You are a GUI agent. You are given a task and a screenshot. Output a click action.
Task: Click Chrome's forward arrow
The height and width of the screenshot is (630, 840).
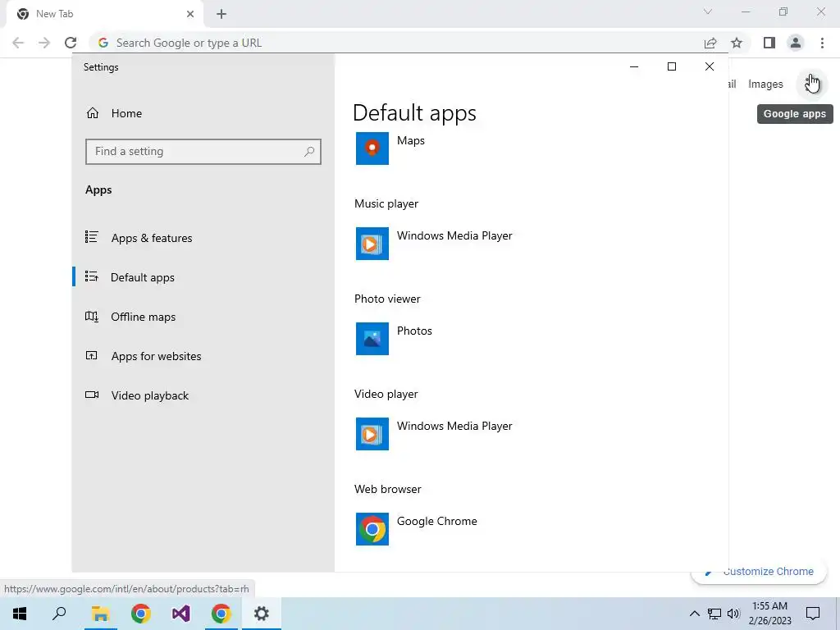click(44, 43)
